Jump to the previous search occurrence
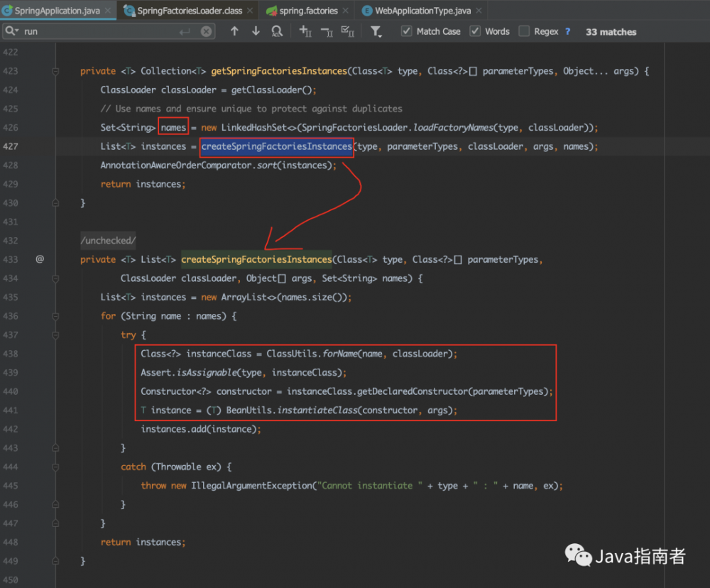Screen dimensions: 710x588 click(x=234, y=31)
